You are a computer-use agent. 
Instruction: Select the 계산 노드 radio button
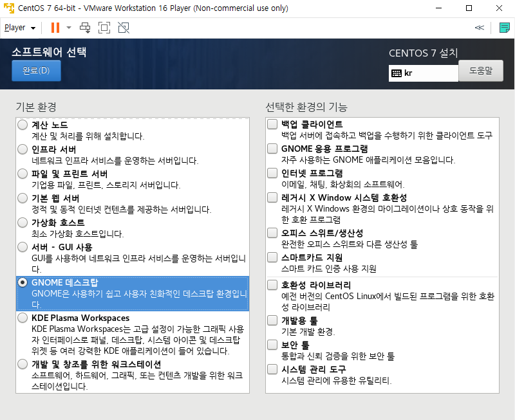click(23, 125)
